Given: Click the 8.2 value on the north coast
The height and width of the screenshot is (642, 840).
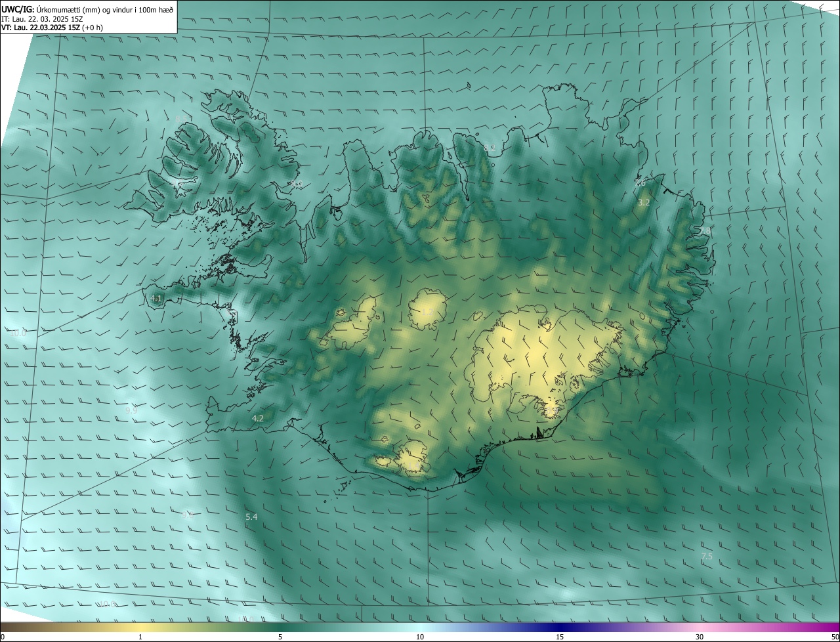Looking at the screenshot, I should [x=490, y=148].
